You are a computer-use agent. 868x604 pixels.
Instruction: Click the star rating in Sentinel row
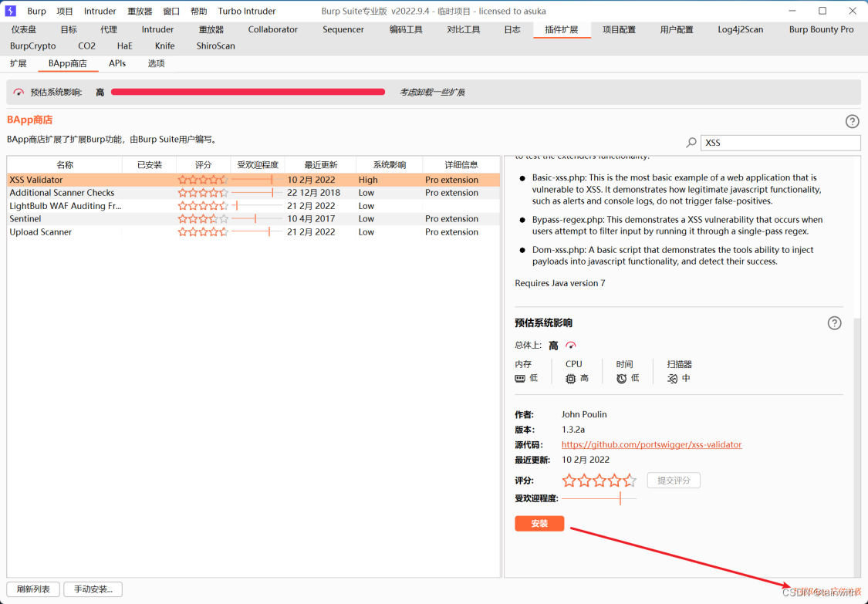(x=203, y=218)
